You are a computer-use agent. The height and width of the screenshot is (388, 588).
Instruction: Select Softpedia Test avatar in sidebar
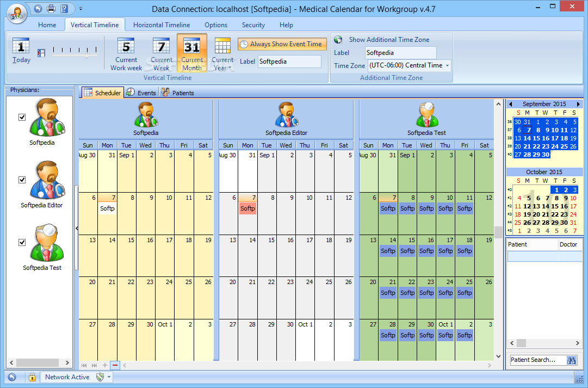48,243
